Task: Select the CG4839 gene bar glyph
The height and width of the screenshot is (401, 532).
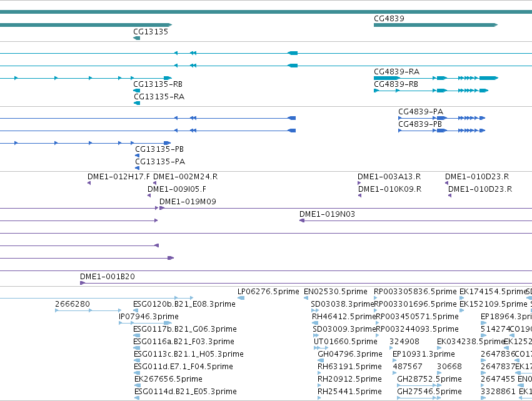Action: (x=436, y=25)
